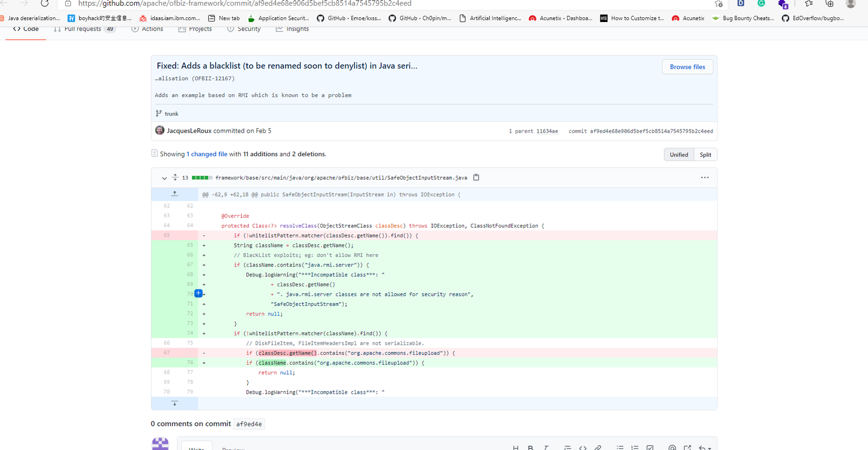The width and height of the screenshot is (868, 450).
Task: Open the blue D browser extension
Action: click(x=741, y=3)
